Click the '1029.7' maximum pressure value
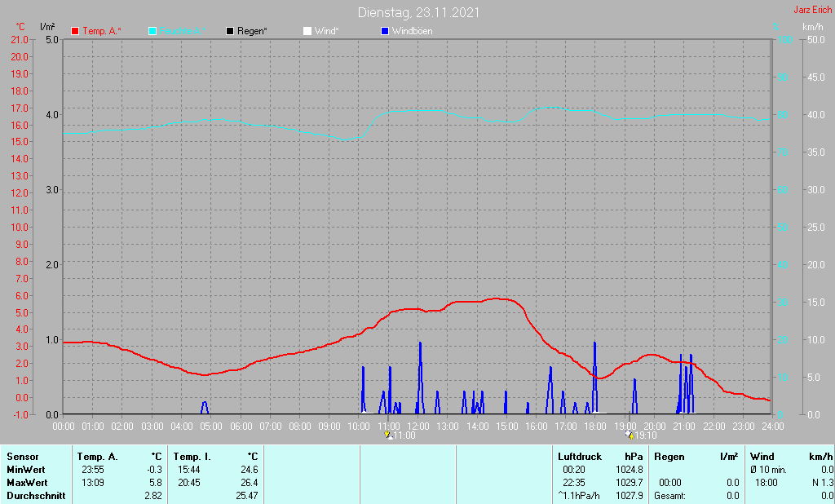The image size is (835, 504). point(630,483)
